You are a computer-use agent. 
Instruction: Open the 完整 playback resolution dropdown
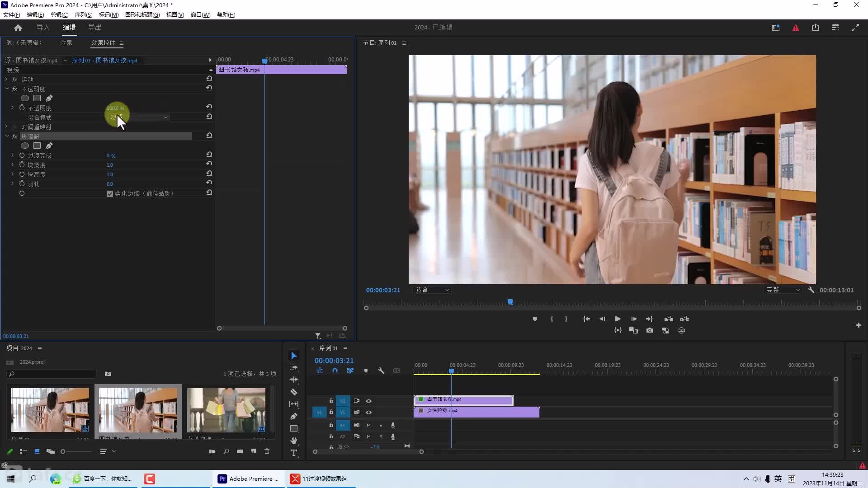tap(783, 290)
